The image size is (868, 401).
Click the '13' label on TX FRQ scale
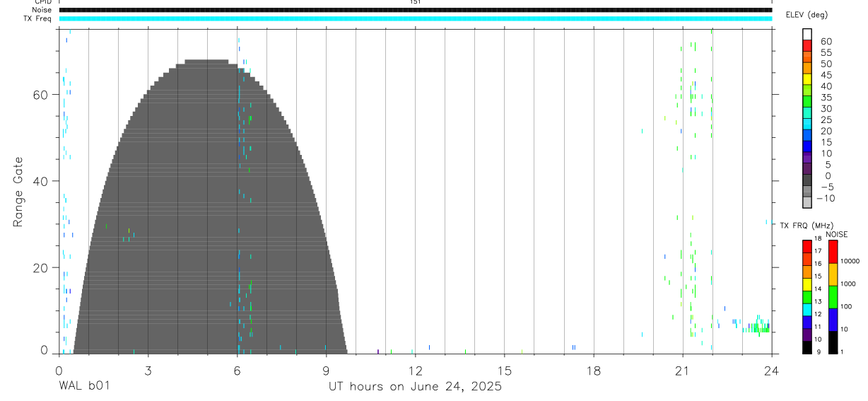point(817,301)
